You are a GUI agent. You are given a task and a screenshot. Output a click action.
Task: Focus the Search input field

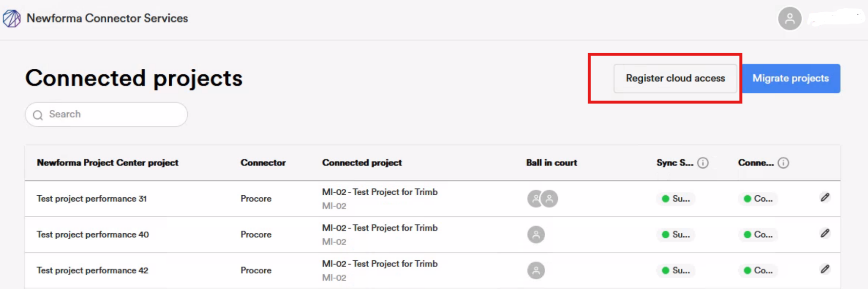click(112, 115)
